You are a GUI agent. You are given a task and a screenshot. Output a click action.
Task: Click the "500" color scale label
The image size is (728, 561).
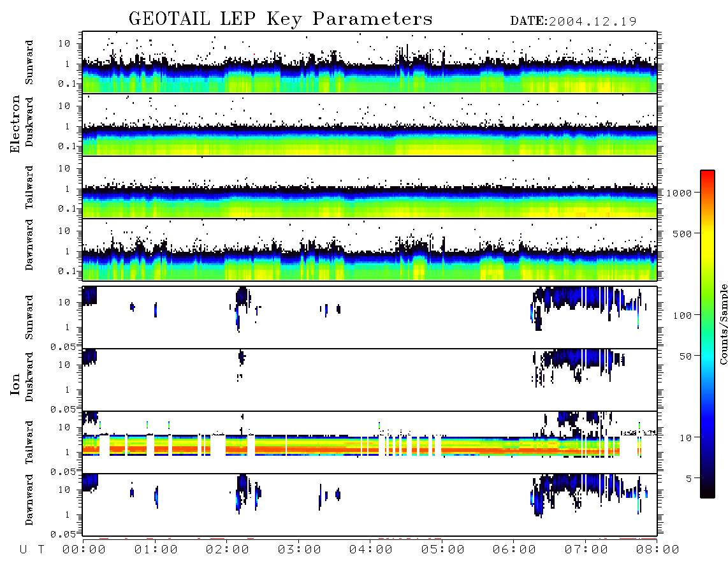tap(682, 233)
